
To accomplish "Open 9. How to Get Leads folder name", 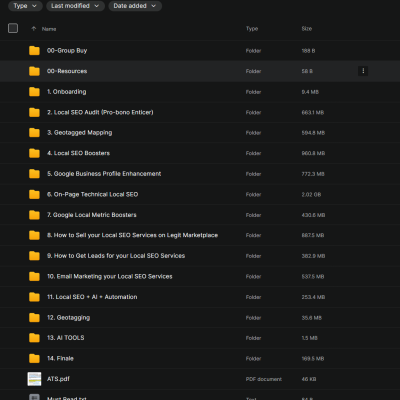I will point(116,256).
